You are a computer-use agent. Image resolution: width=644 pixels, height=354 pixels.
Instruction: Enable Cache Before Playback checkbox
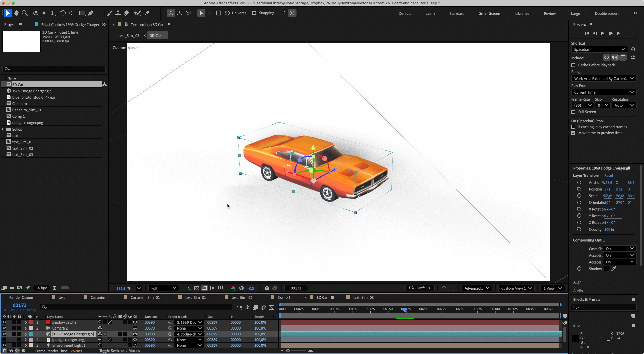(x=573, y=65)
